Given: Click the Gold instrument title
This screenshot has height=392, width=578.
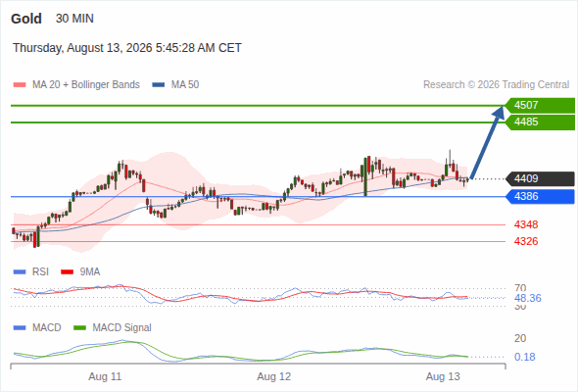Looking at the screenshot, I should 26,19.
